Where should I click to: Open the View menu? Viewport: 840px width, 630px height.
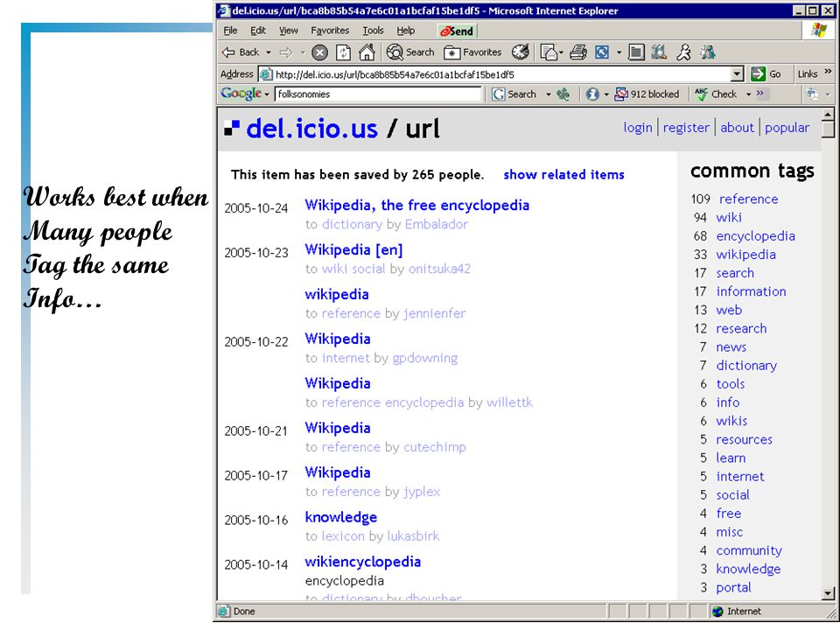tap(288, 31)
